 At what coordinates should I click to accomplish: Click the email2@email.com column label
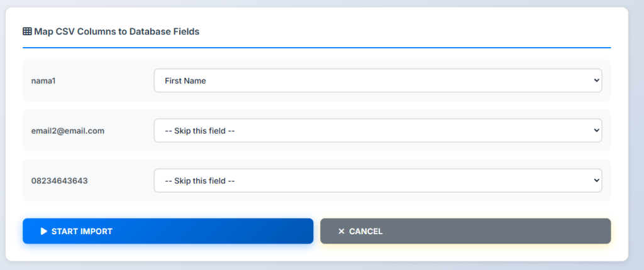68,131
